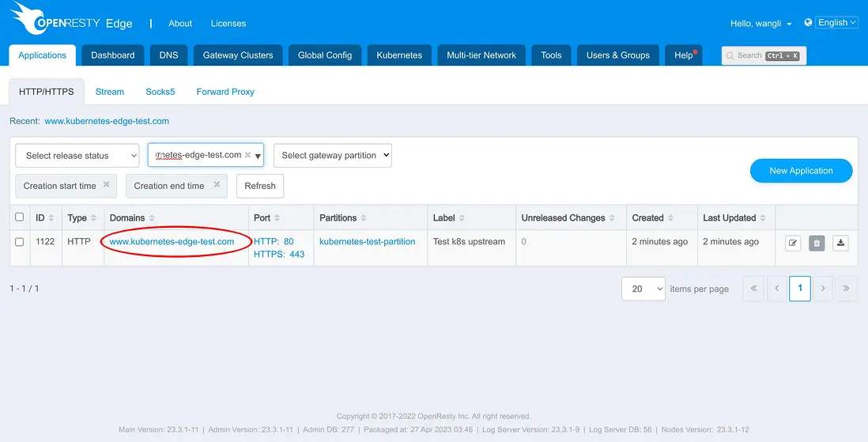Click the download icon for application 1122
This screenshot has height=442, width=868.
840,244
